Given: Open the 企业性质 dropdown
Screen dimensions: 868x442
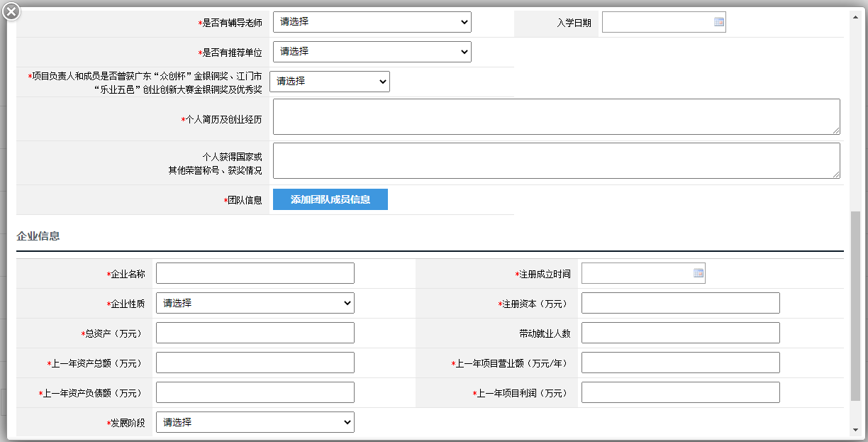Looking at the screenshot, I should click(x=255, y=303).
